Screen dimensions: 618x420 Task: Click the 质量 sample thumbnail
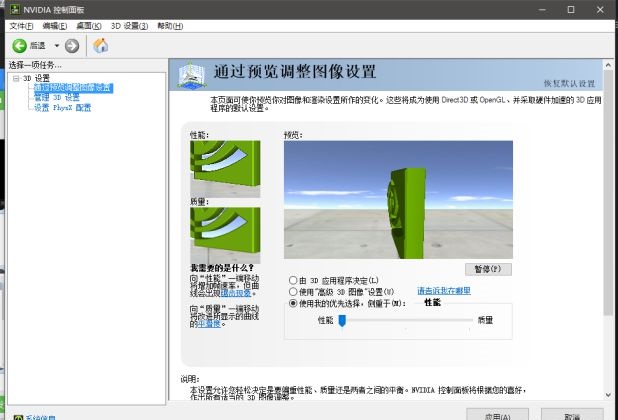click(225, 236)
